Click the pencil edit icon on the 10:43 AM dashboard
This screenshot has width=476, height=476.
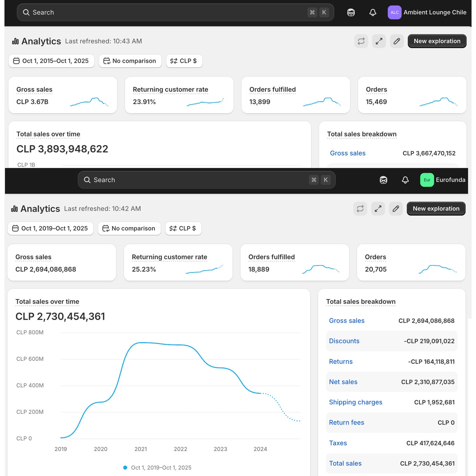coord(396,41)
